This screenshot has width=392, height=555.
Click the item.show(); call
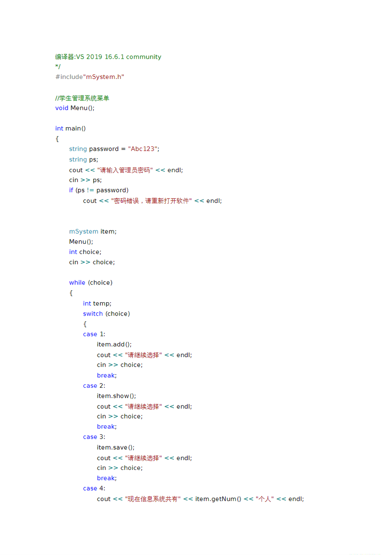[x=116, y=396]
